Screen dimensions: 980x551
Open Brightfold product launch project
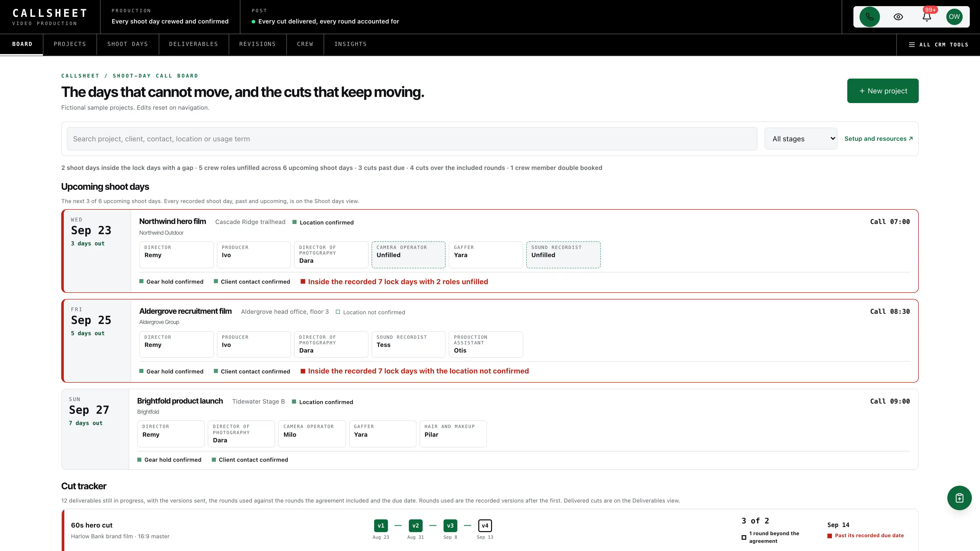point(180,401)
